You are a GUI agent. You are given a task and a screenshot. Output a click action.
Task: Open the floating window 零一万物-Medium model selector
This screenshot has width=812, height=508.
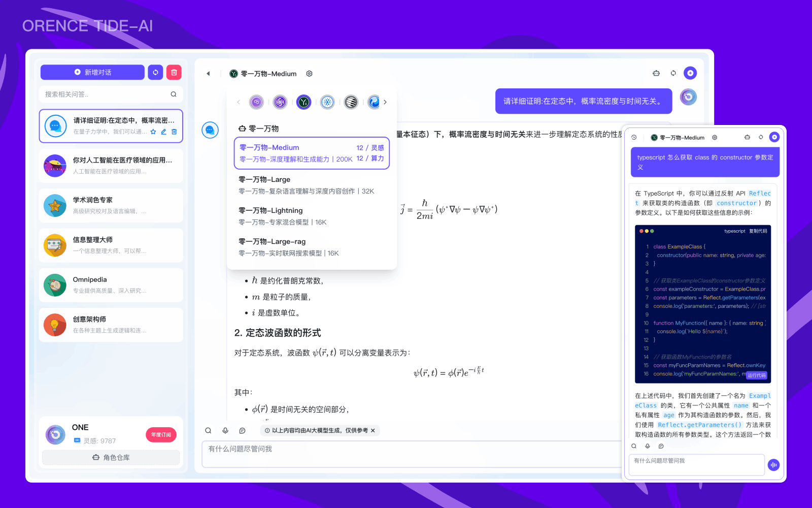pyautogui.click(x=678, y=137)
